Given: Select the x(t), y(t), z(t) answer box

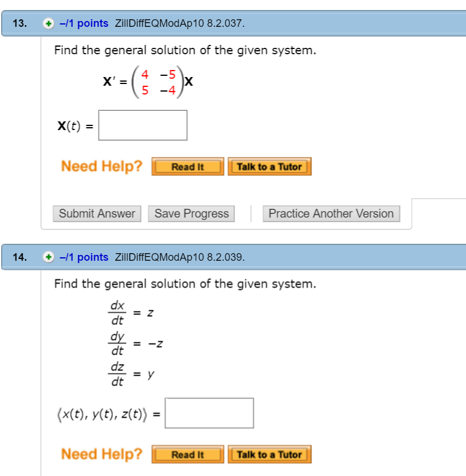Looking at the screenshot, I should (209, 412).
